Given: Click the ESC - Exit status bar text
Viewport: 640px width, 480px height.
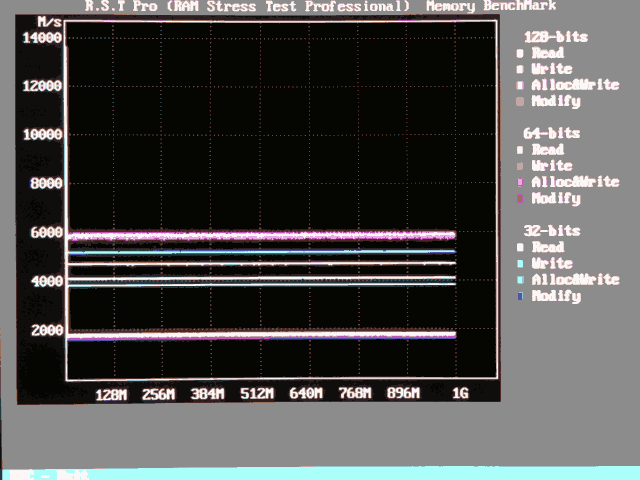Looking at the screenshot, I should click(x=49, y=475).
